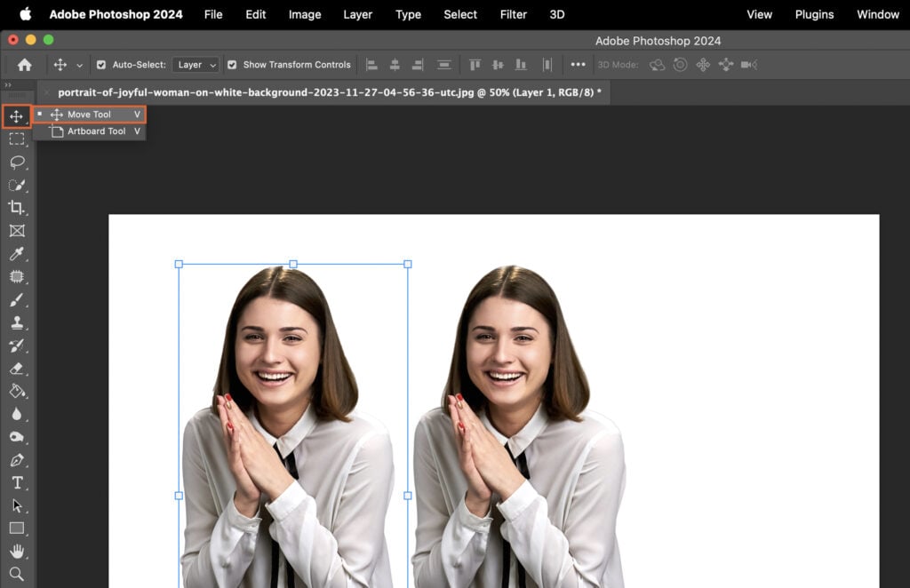Select the Crop tool
910x588 pixels.
click(x=17, y=208)
